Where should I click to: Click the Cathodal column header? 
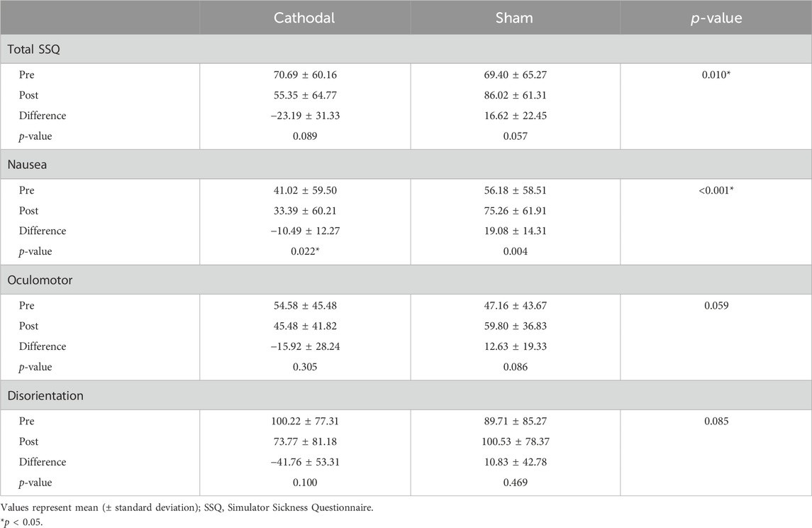pos(304,18)
